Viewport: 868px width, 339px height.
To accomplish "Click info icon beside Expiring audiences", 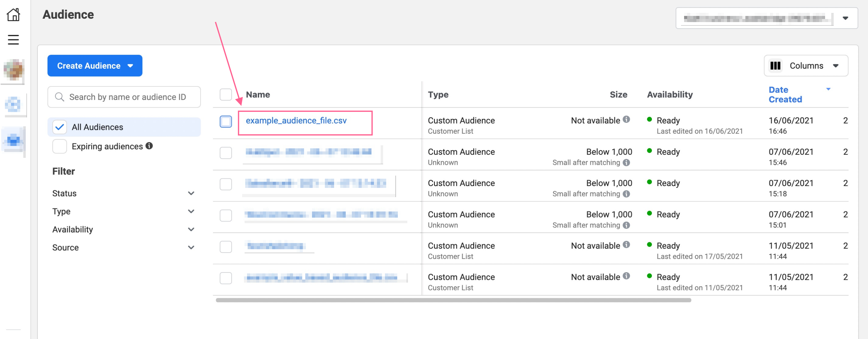I will pos(149,146).
